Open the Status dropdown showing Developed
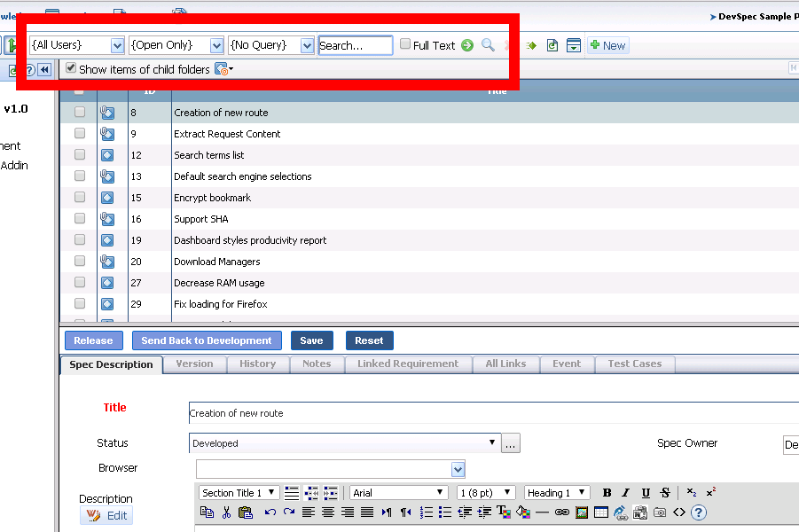Viewport: 799px width, 532px height. pos(493,442)
